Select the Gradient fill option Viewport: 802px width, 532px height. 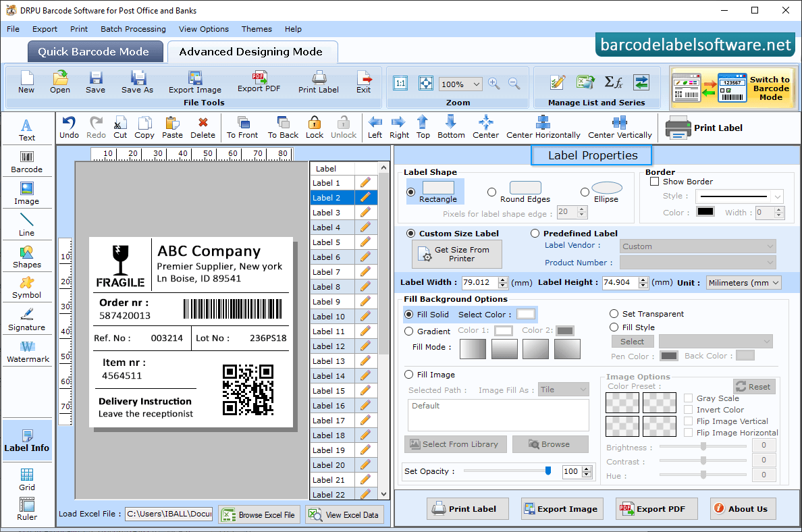coord(408,331)
